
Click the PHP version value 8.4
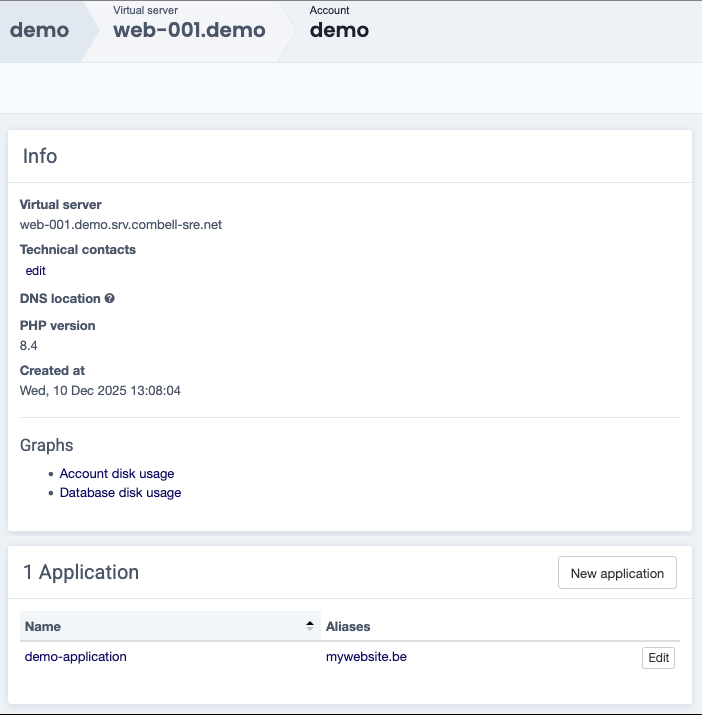coord(29,346)
